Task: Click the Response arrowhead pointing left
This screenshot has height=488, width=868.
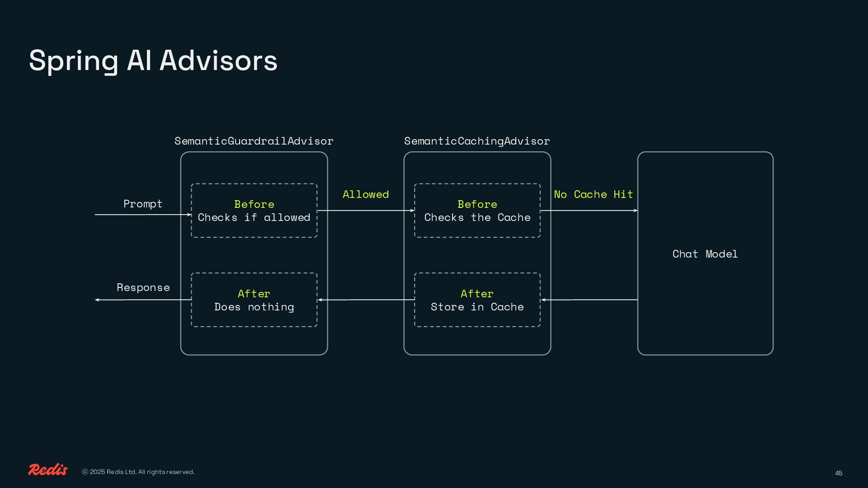Action: [97, 300]
